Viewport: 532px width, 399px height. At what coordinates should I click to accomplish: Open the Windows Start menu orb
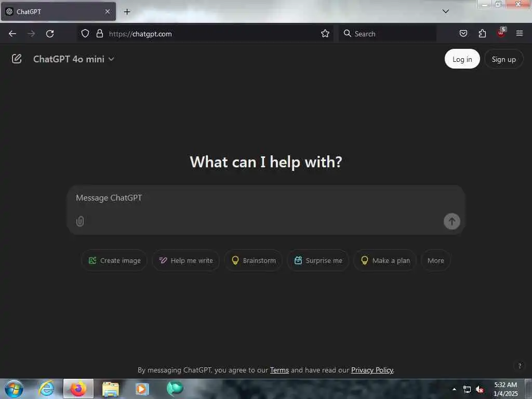click(x=14, y=389)
